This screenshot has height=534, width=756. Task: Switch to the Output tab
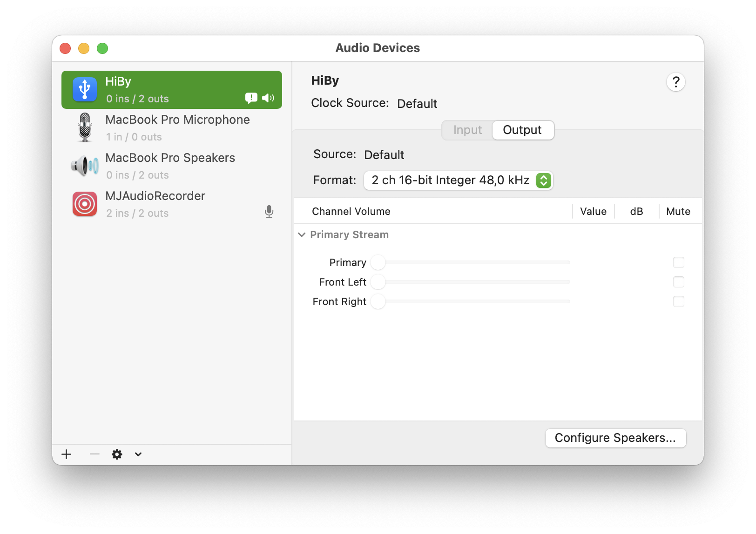[x=522, y=130]
